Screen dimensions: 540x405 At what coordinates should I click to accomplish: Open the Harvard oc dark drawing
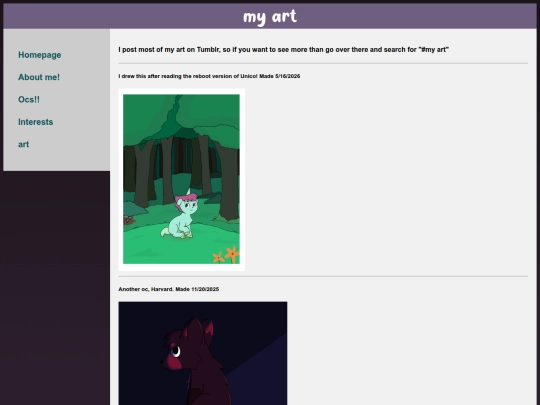pos(202,353)
